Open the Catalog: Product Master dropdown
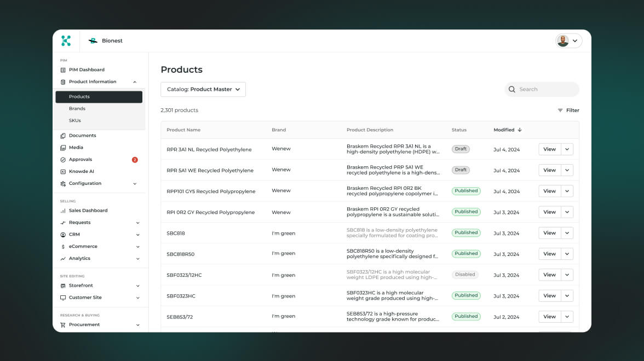644x361 pixels. [203, 89]
